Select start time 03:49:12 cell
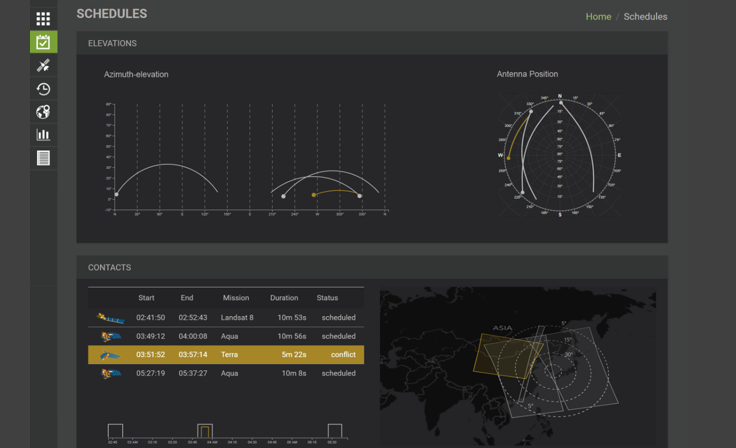 pos(151,336)
